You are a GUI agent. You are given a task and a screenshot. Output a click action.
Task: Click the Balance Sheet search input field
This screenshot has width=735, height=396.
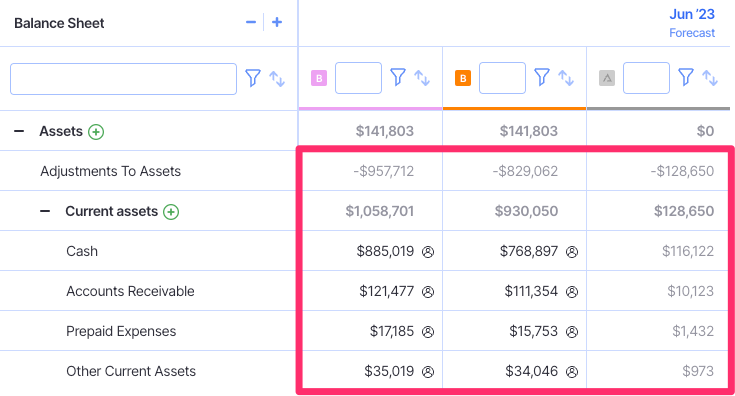(123, 79)
